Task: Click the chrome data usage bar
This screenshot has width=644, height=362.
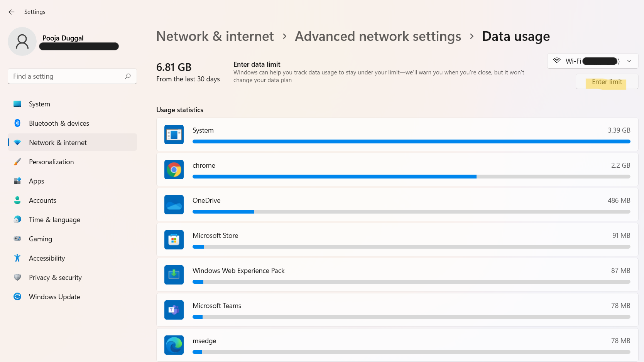Action: [411, 177]
